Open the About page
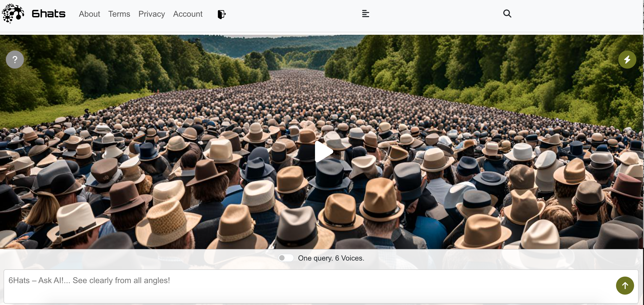Image resolution: width=644 pixels, height=305 pixels. tap(89, 14)
